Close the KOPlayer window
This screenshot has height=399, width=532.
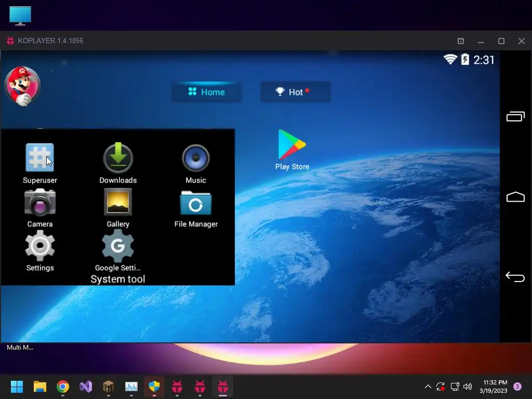pyautogui.click(x=522, y=41)
